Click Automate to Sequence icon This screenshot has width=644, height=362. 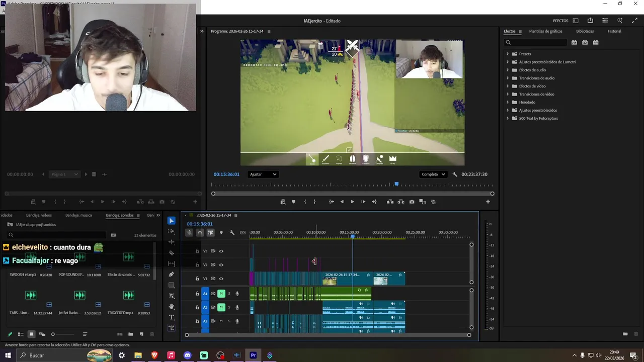pyautogui.click(x=120, y=334)
